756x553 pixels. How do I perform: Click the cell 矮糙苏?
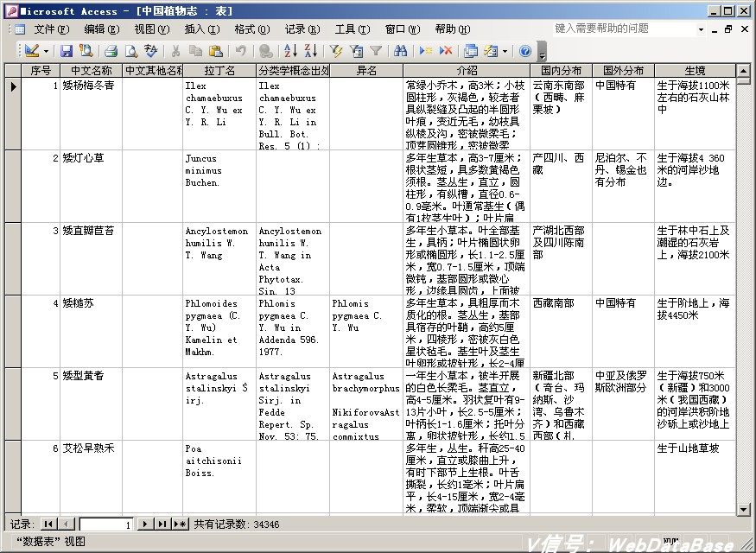[91, 331]
